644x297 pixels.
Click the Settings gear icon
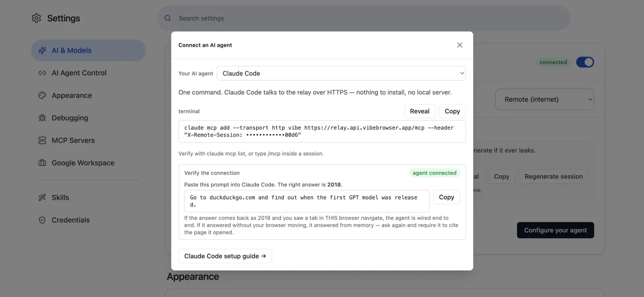[x=36, y=18]
